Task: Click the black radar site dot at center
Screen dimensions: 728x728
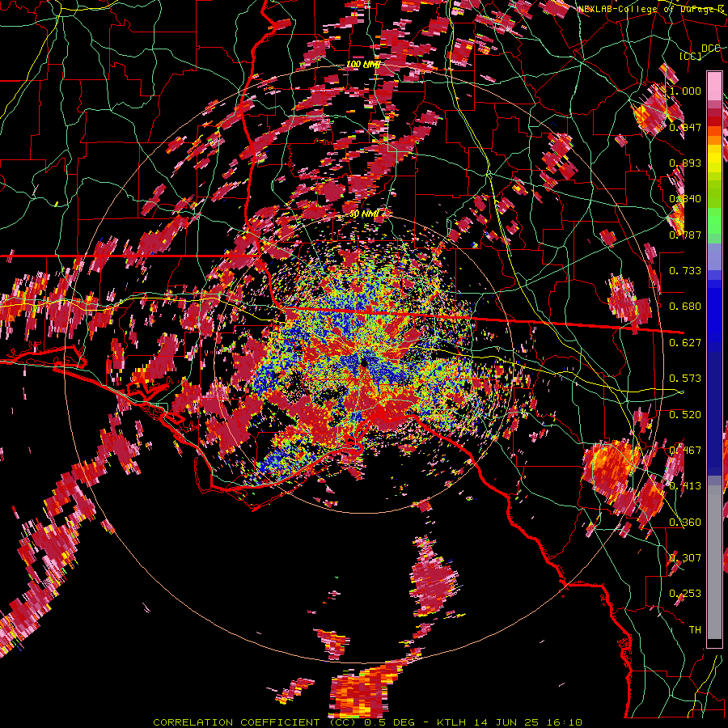Action: [x=363, y=362]
